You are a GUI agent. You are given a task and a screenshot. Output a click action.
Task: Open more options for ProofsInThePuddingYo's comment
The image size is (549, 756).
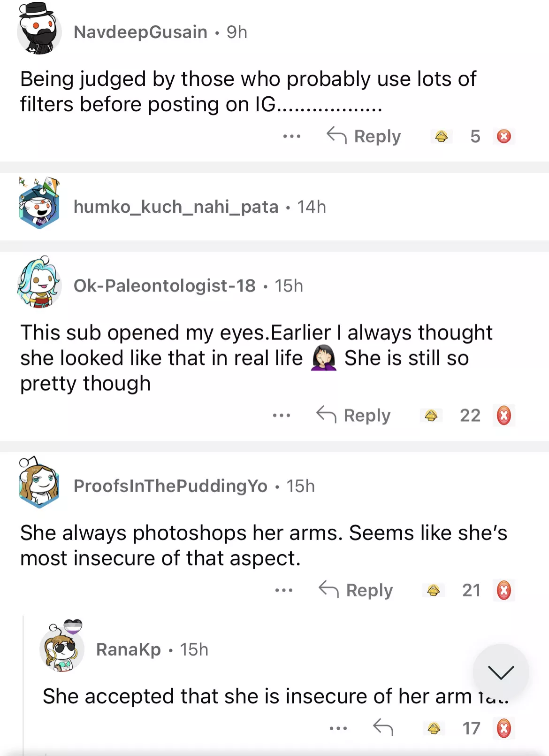pos(283,590)
